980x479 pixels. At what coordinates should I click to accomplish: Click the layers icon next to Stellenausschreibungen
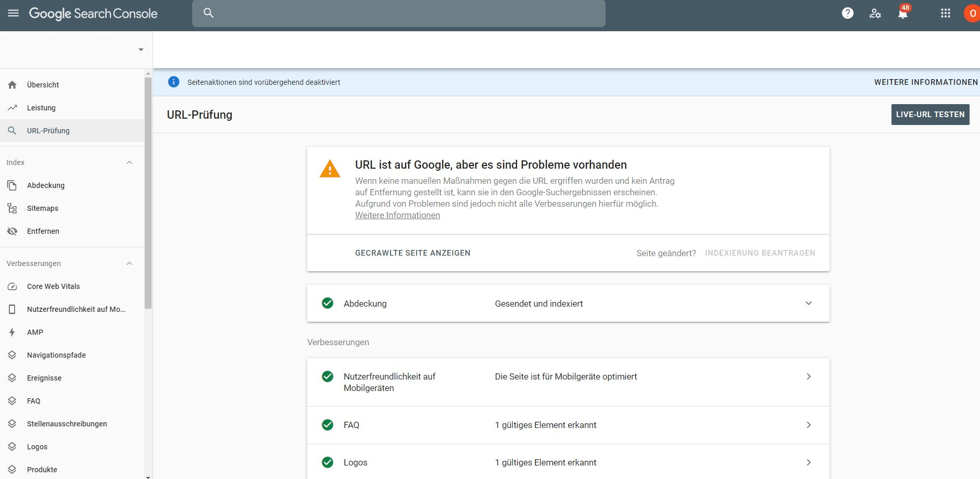click(12, 424)
